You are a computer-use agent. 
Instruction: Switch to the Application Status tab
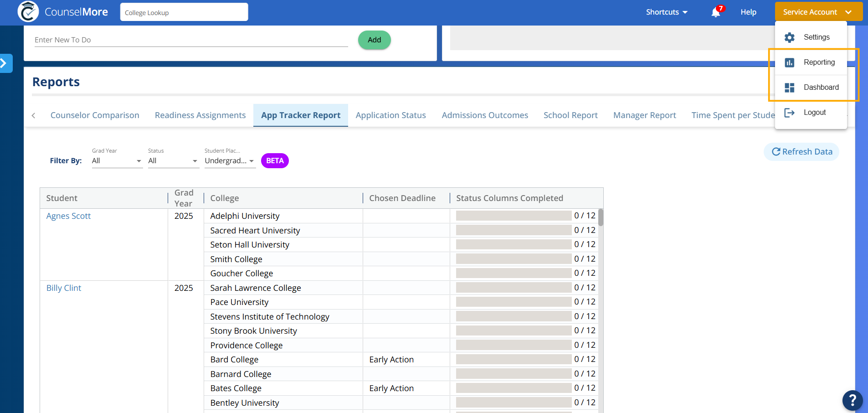(x=390, y=115)
